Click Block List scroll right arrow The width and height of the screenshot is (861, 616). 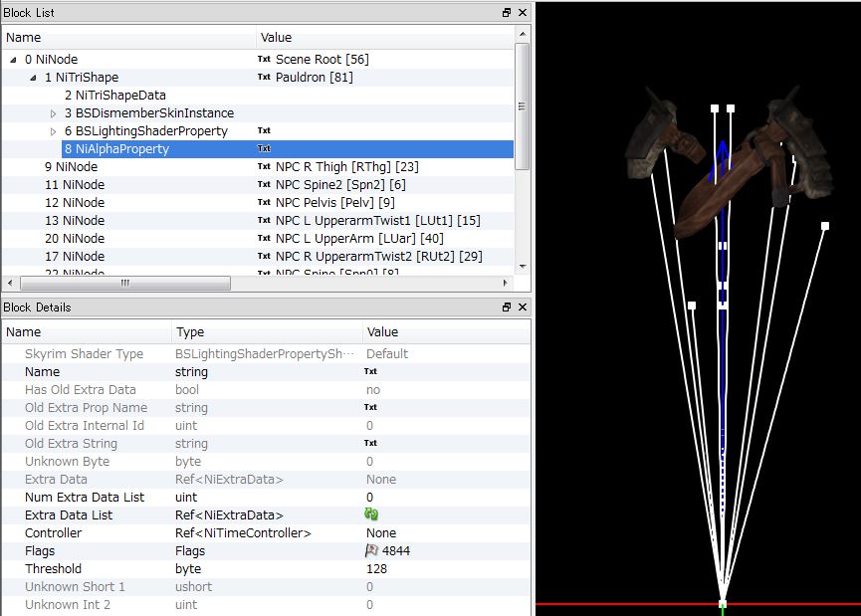(x=506, y=283)
